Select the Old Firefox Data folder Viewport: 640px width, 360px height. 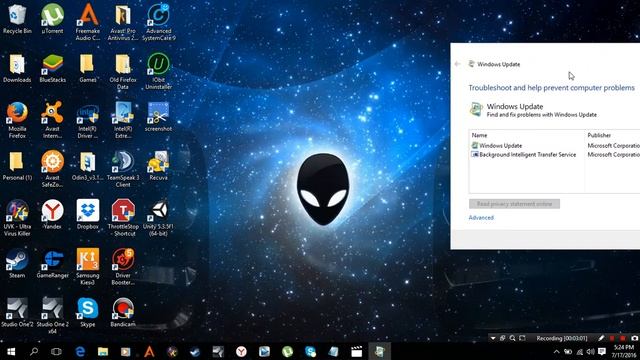click(123, 71)
